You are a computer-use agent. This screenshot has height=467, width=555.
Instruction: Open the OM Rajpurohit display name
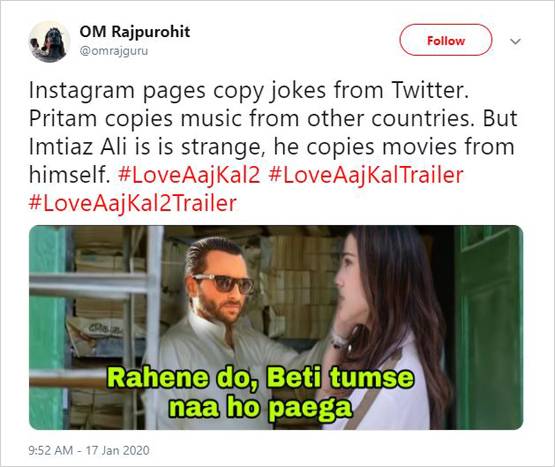[135, 32]
